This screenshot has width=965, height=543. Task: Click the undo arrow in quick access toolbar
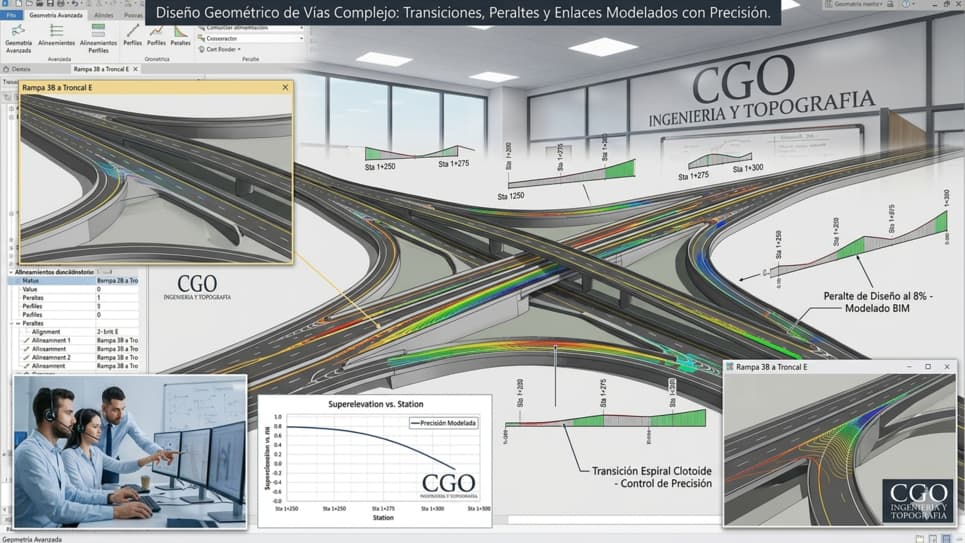click(74, 4)
